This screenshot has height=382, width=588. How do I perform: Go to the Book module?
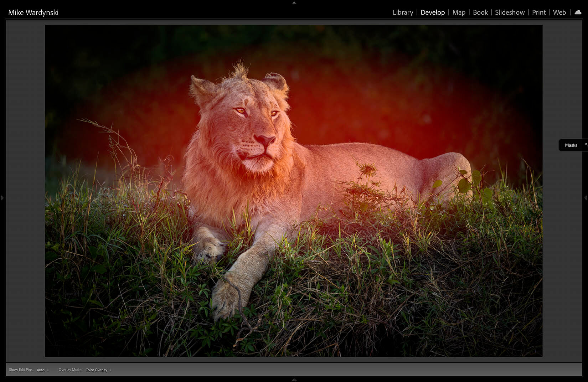[x=480, y=12]
